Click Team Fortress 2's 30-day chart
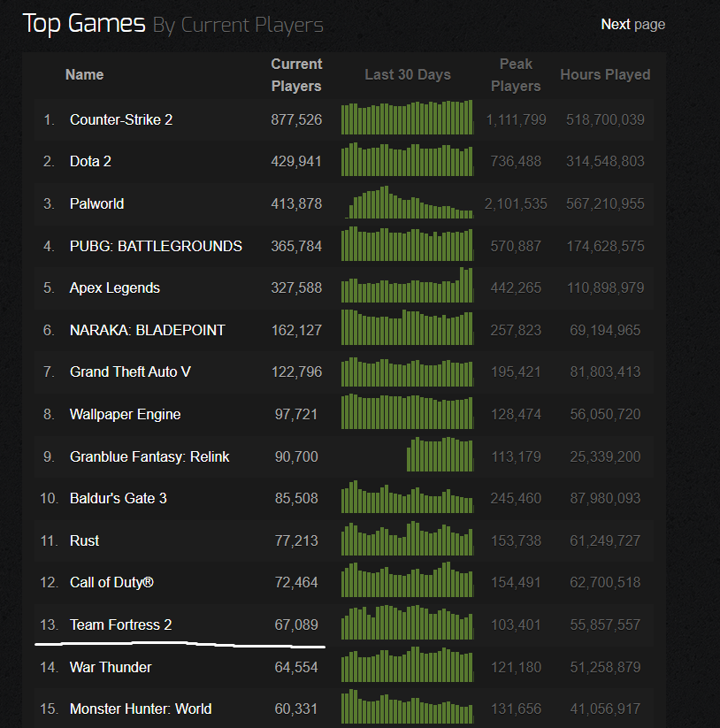Viewport: 720px width, 728px height. 407,622
